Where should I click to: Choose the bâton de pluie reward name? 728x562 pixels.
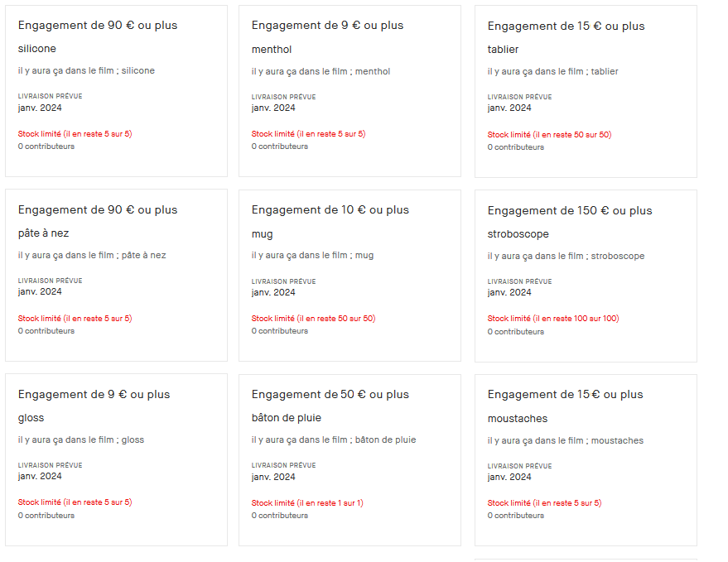point(286,418)
